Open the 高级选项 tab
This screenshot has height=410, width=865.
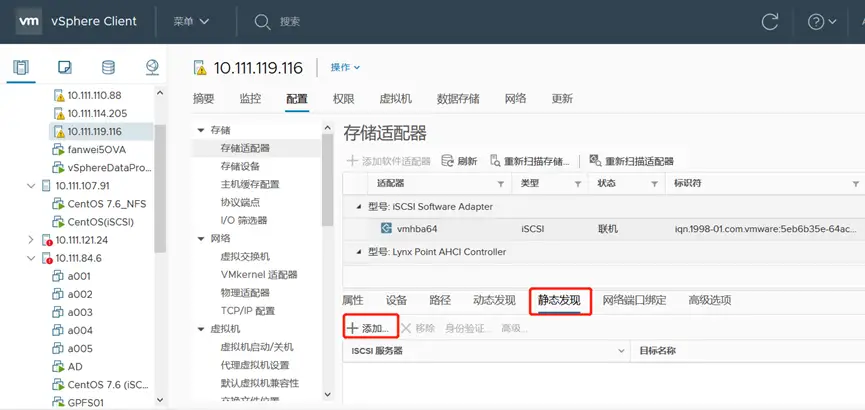tap(710, 300)
